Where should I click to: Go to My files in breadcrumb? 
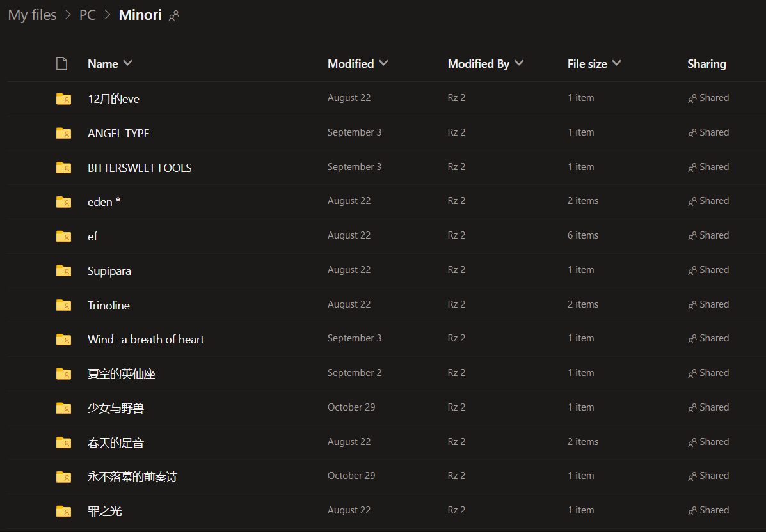(33, 15)
